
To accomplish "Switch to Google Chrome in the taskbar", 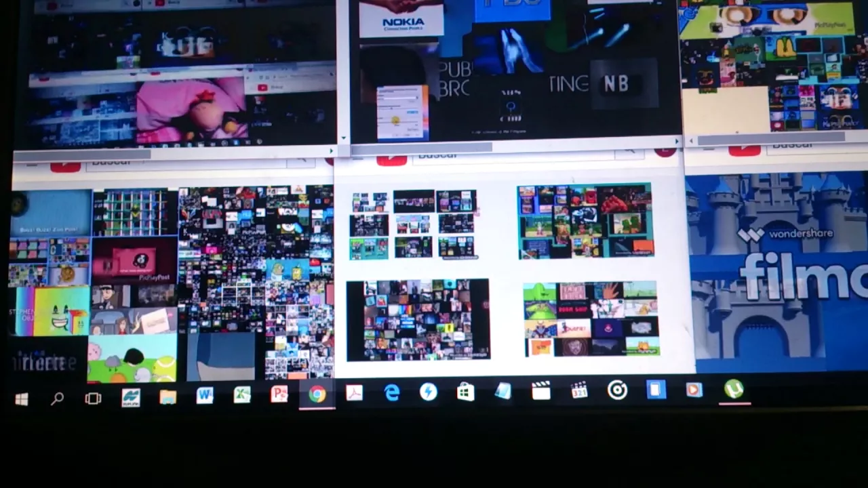I will [317, 394].
